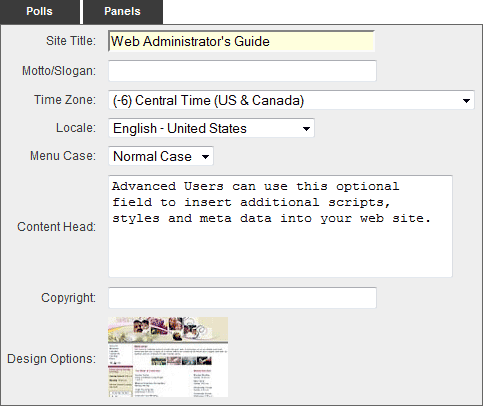The image size is (483, 406).
Task: Focus the Motto/Slogan text field
Action: click(242, 71)
